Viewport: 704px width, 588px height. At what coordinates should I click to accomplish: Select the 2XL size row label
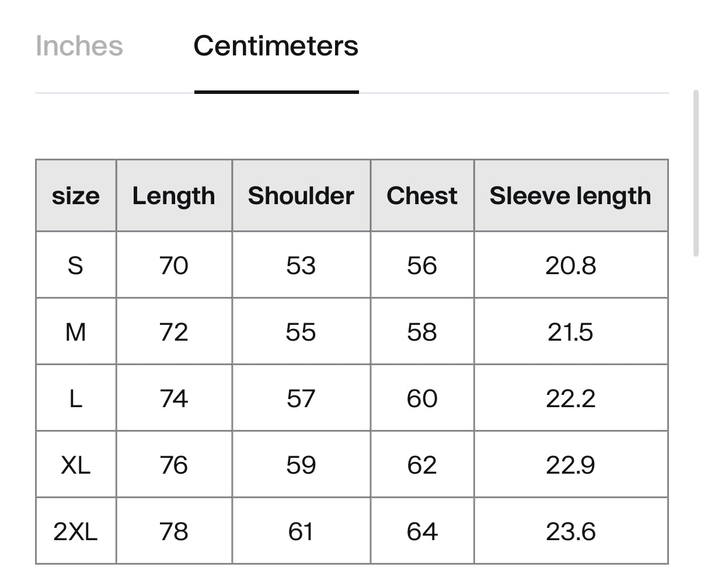click(x=76, y=531)
